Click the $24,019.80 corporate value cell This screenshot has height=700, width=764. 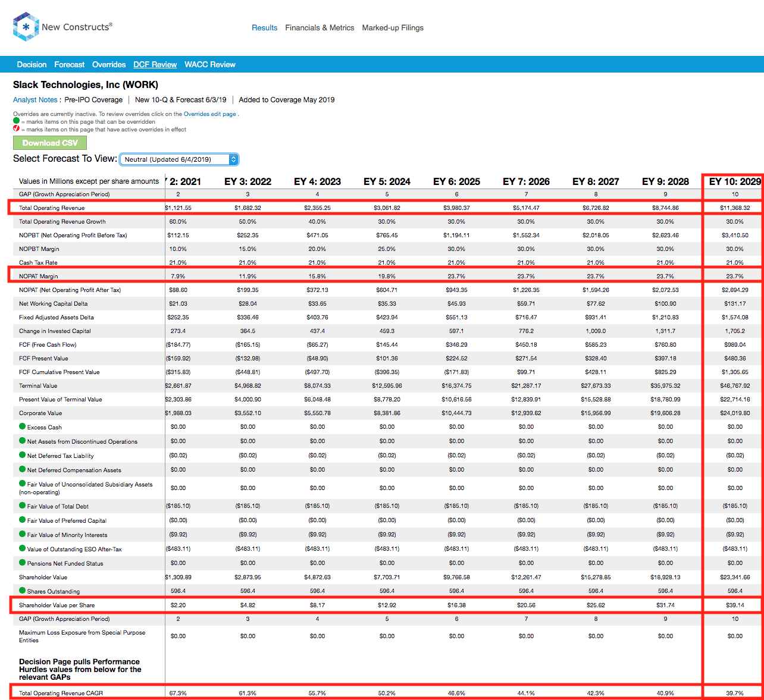click(735, 413)
